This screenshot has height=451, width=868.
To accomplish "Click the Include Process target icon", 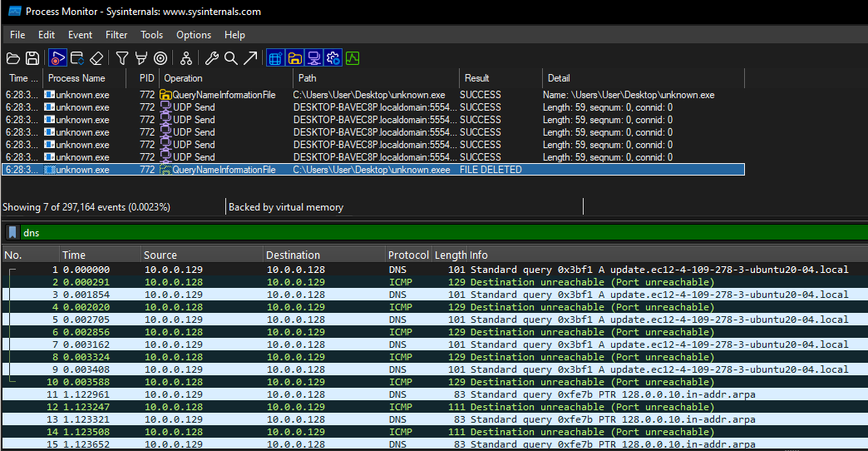I will pyautogui.click(x=160, y=58).
